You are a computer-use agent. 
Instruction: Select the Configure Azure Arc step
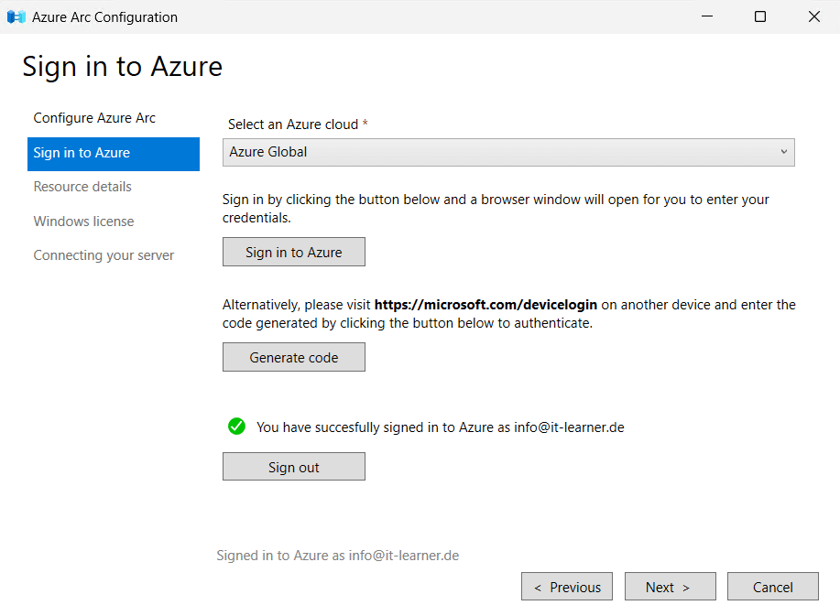(94, 118)
